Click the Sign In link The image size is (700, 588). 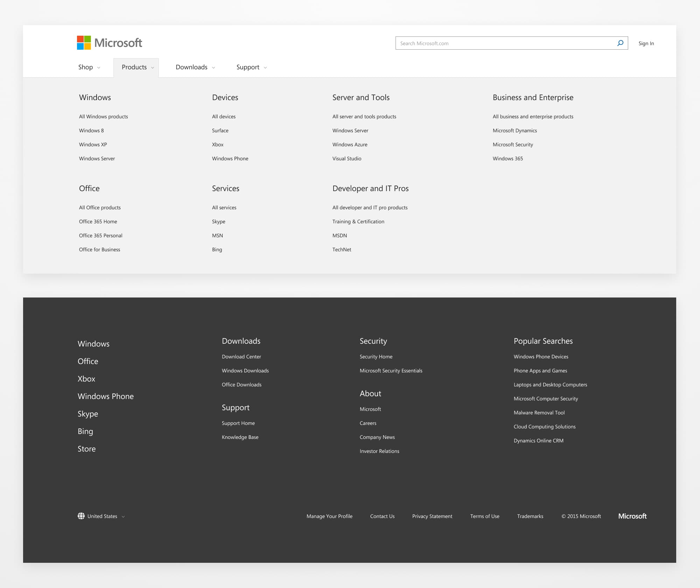click(x=646, y=43)
